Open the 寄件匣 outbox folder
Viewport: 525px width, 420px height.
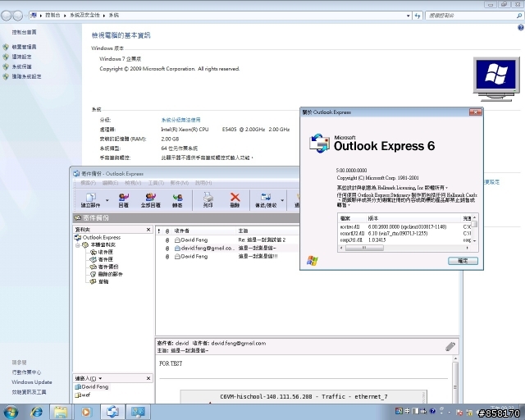(105, 259)
